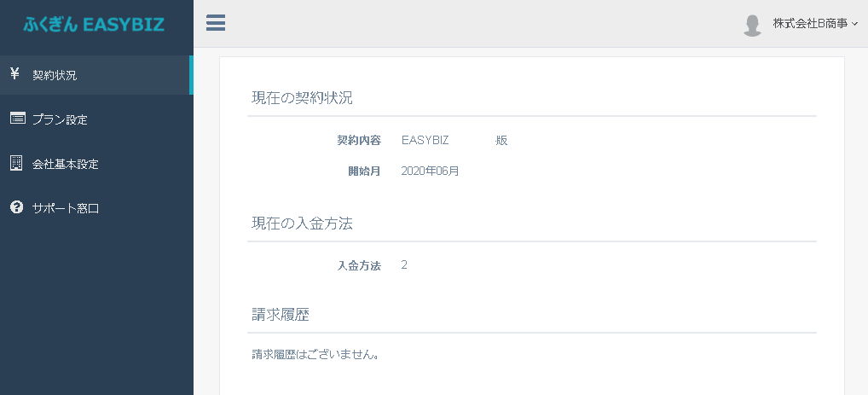The width and height of the screenshot is (868, 395).
Task: Click the chevron next to 株式会社B商事
Action: pyautogui.click(x=854, y=25)
